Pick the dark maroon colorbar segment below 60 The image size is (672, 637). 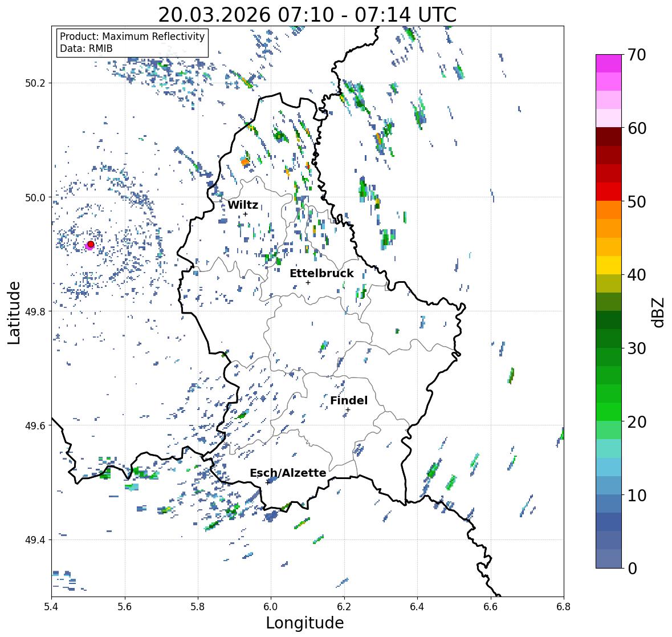pyautogui.click(x=609, y=137)
